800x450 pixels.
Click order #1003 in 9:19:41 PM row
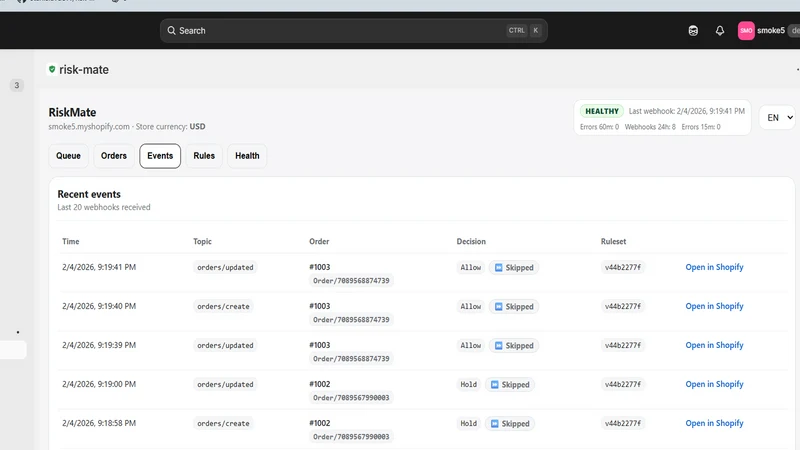pyautogui.click(x=319, y=267)
